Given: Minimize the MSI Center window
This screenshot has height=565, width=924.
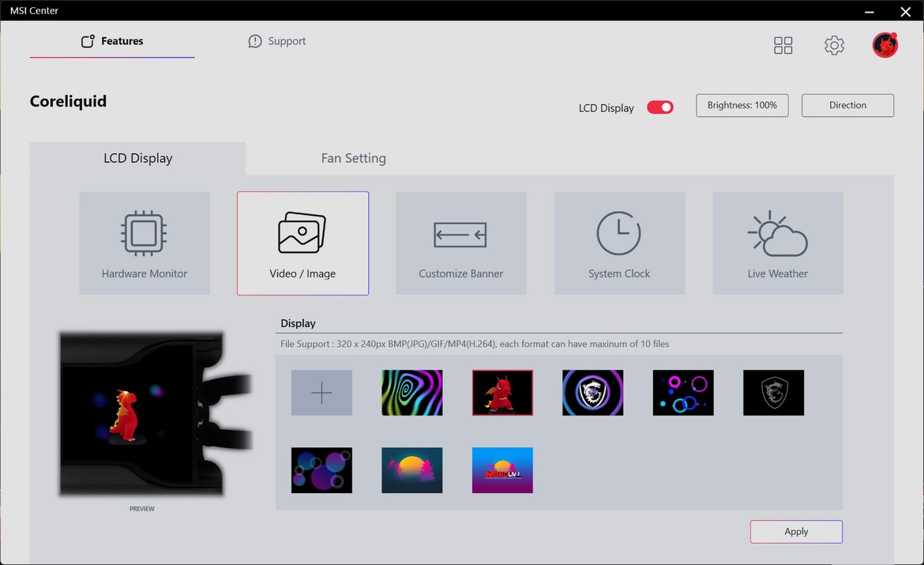Looking at the screenshot, I should pos(870,11).
